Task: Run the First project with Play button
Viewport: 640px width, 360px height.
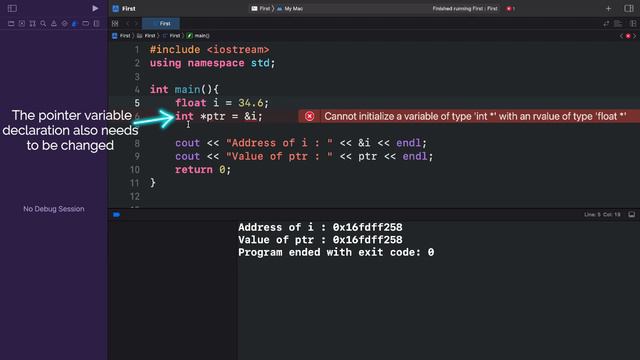Action: [x=95, y=8]
